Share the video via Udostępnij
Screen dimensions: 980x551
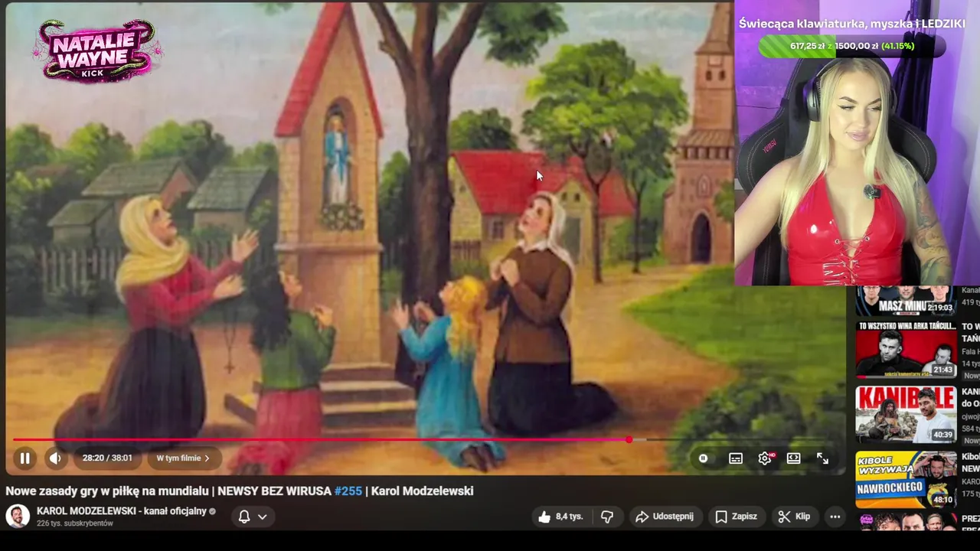coord(665,517)
